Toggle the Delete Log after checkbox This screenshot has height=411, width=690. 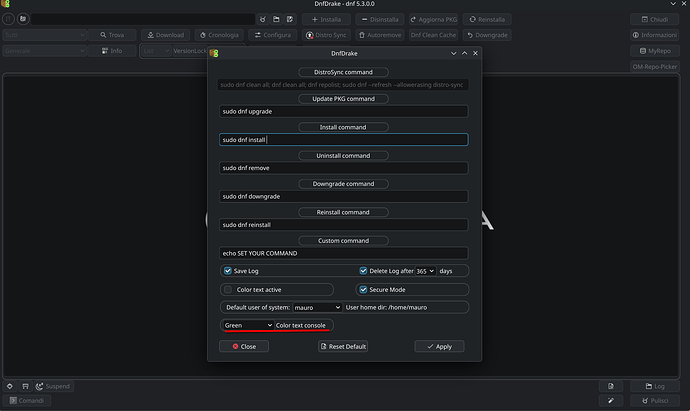(363, 271)
